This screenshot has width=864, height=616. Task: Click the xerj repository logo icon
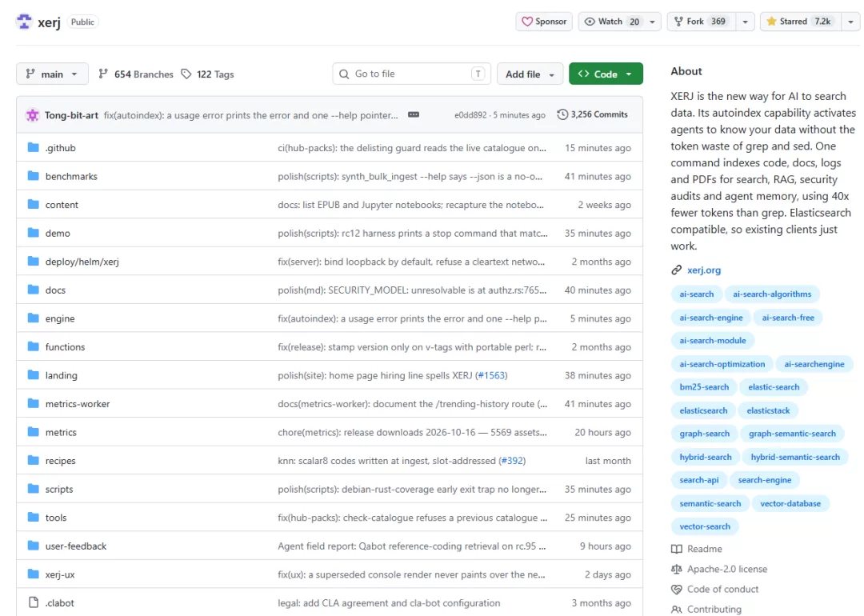[x=24, y=22]
